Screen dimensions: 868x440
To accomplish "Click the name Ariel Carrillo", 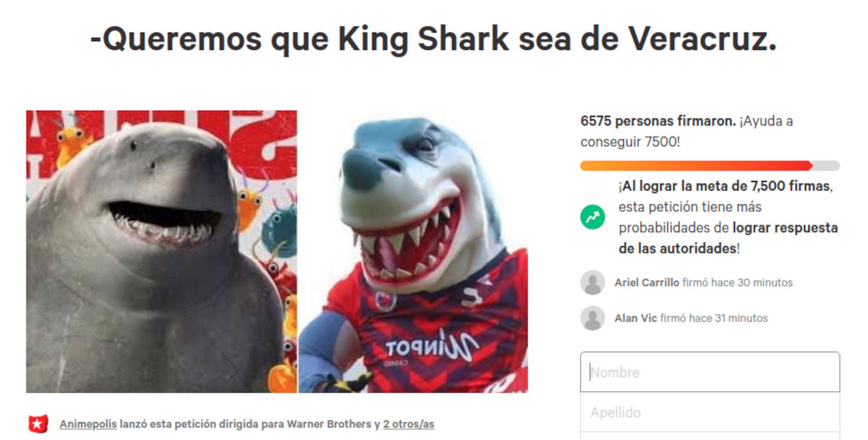I will point(647,282).
